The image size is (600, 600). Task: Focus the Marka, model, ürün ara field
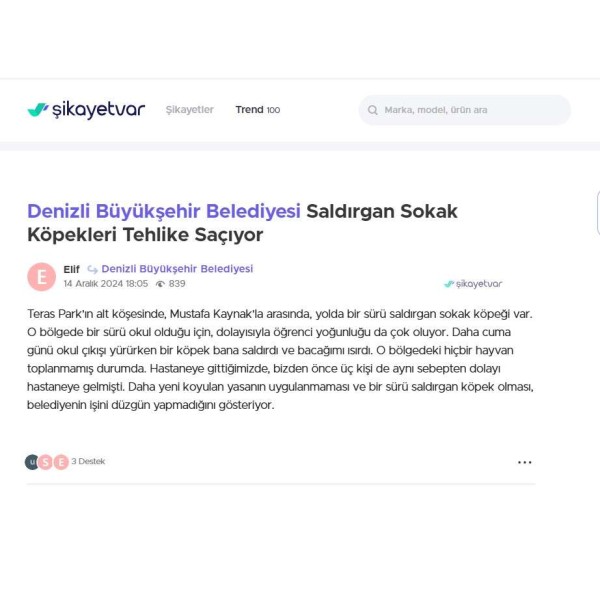click(464, 110)
